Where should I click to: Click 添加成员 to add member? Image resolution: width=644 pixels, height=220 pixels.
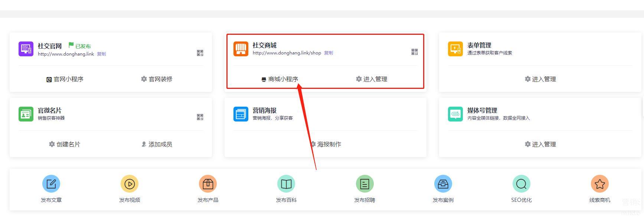pyautogui.click(x=157, y=144)
